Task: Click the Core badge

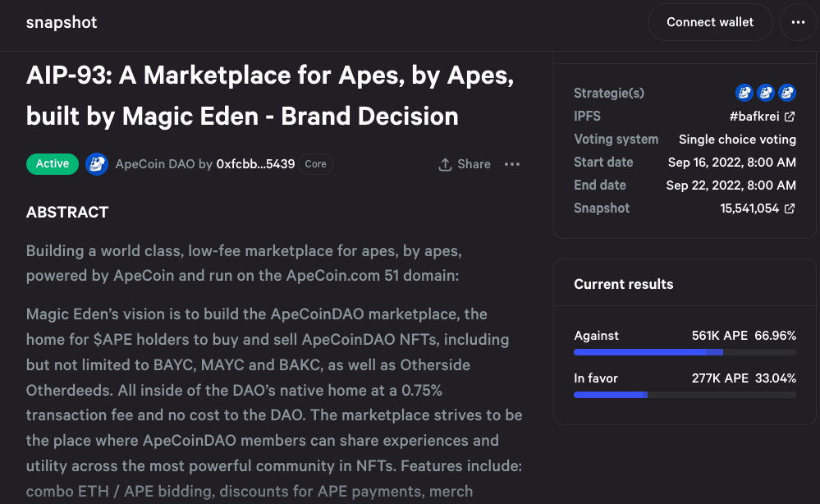Action: tap(315, 164)
